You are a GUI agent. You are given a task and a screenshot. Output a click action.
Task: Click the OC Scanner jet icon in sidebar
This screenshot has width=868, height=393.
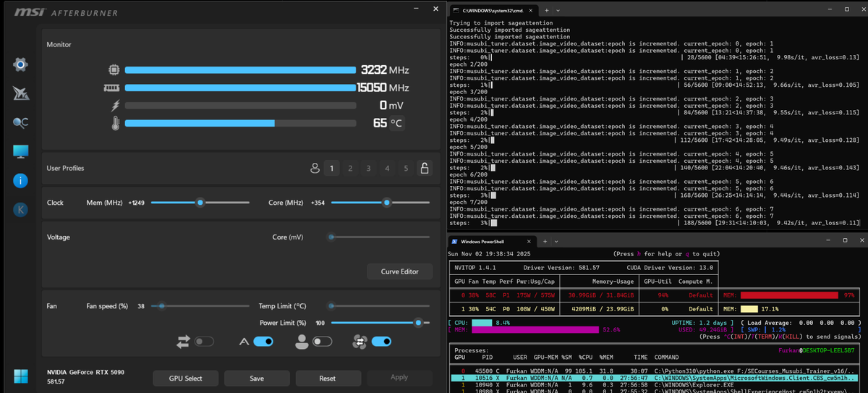[x=20, y=93]
